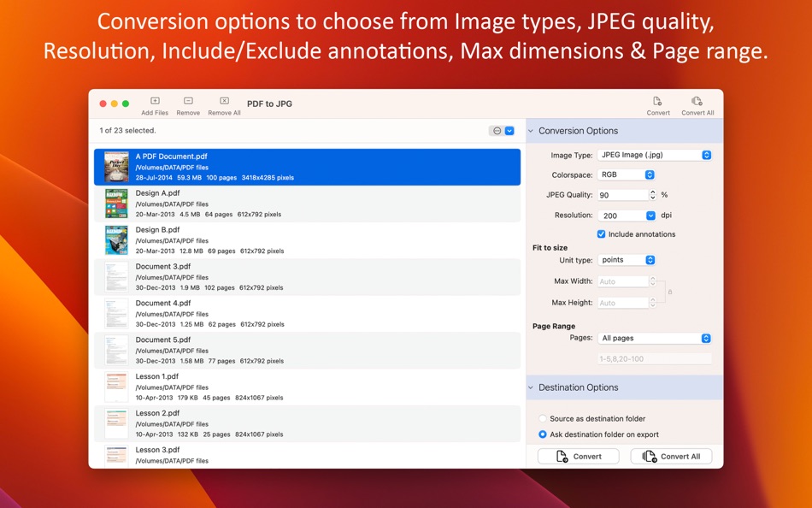
Task: Click the A PDF Document.pdf thumbnail
Action: point(116,167)
